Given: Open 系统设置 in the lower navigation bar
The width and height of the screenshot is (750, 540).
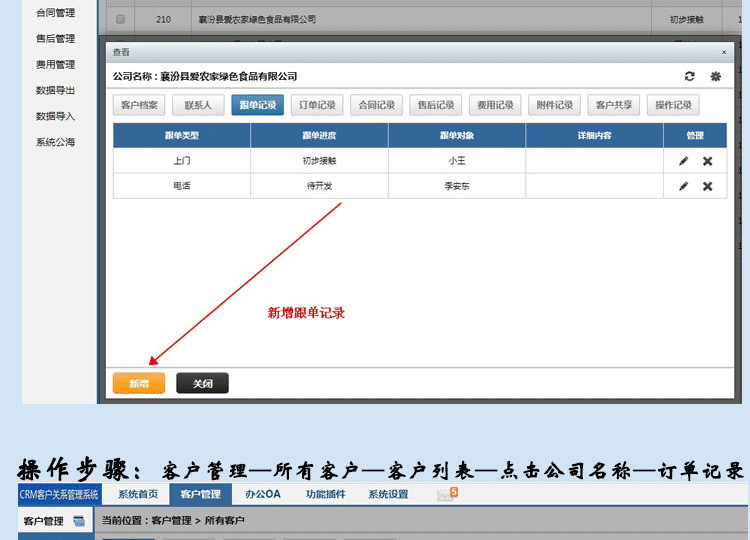Looking at the screenshot, I should pyautogui.click(x=388, y=494).
